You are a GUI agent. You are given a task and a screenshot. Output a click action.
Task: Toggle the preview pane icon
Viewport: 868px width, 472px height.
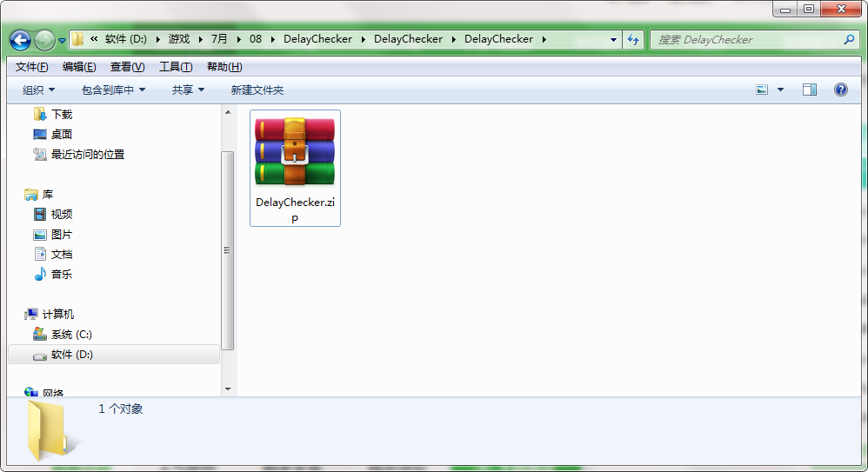[x=810, y=90]
